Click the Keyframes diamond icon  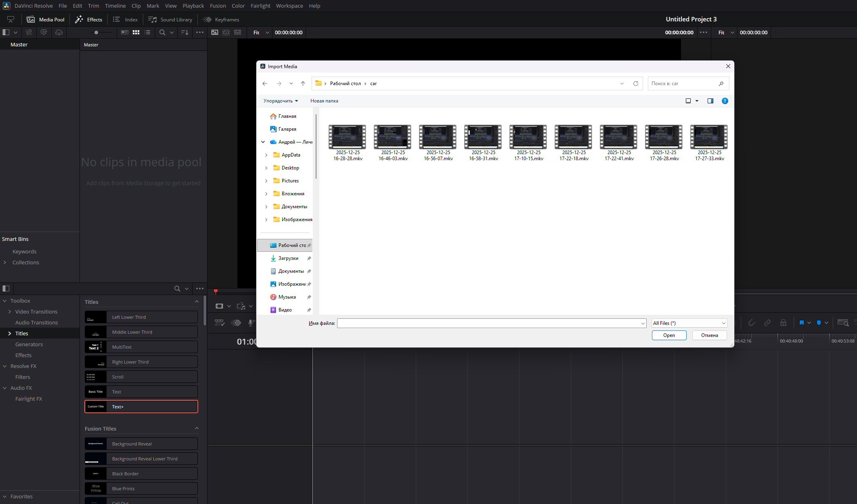tap(207, 19)
